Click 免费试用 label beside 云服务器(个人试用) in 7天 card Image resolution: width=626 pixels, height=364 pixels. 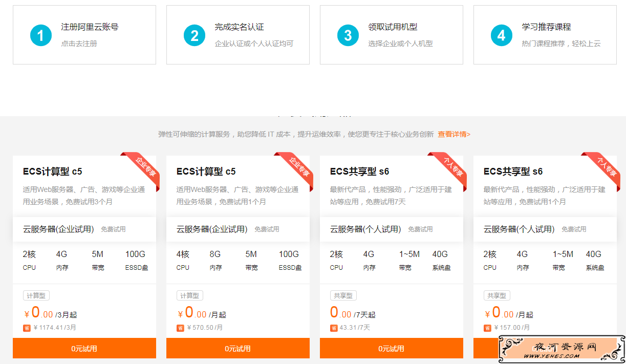(420, 229)
